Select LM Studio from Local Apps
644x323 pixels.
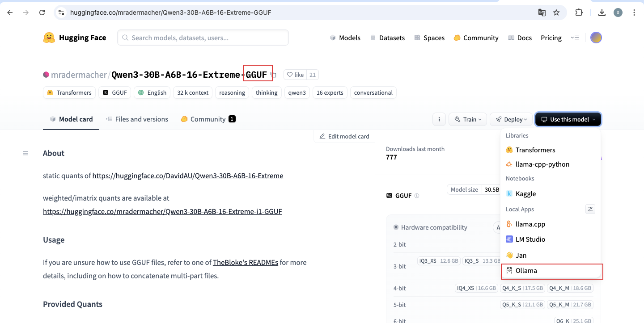(x=551, y=239)
